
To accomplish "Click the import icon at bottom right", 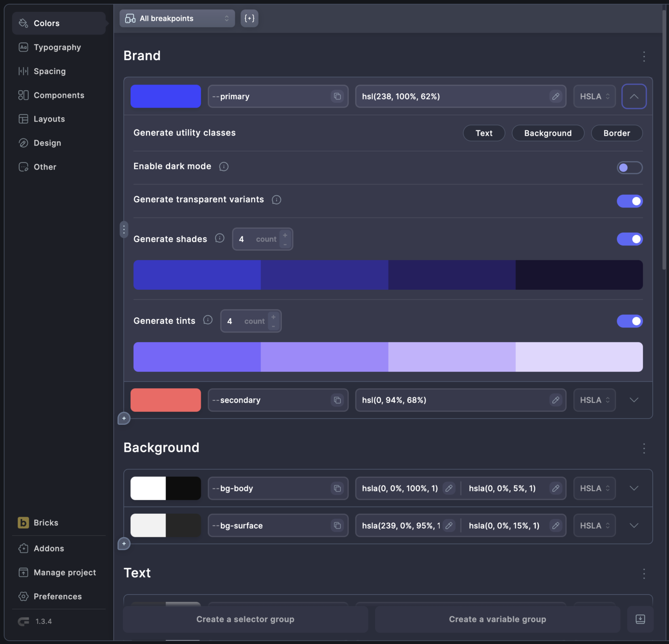I will [x=640, y=619].
